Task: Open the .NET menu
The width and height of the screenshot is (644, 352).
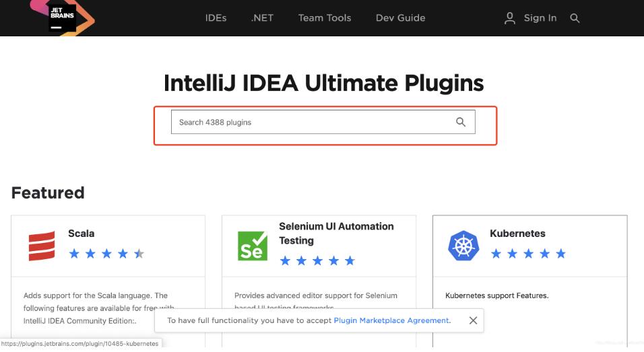Action: (262, 18)
